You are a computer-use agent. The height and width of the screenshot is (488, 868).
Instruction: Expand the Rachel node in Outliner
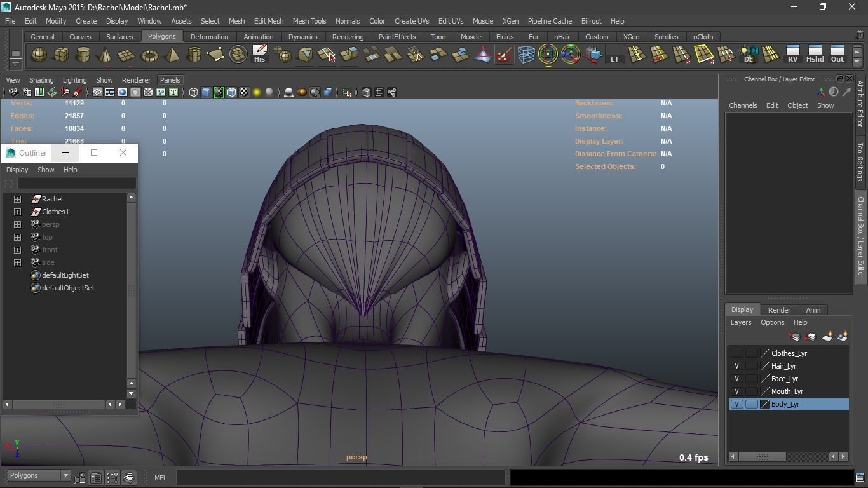click(x=18, y=199)
